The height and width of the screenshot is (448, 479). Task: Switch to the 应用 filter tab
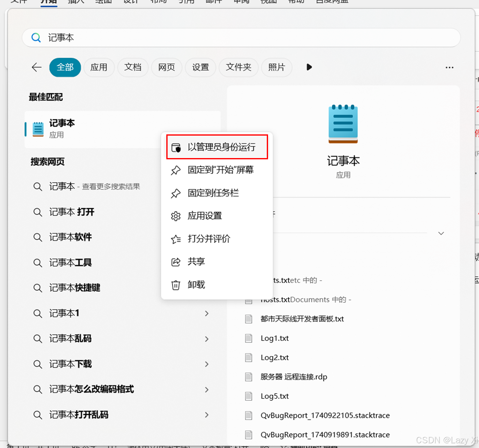tap(99, 67)
